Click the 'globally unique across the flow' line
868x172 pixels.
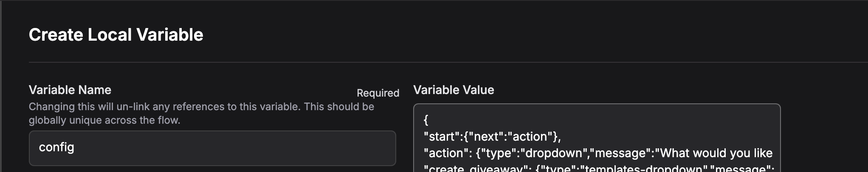[104, 120]
